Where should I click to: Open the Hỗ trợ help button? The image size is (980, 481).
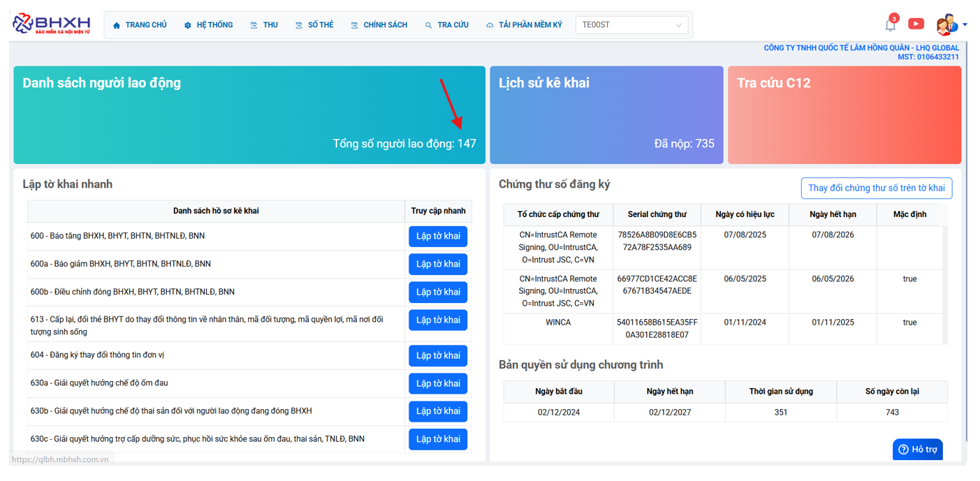(917, 450)
